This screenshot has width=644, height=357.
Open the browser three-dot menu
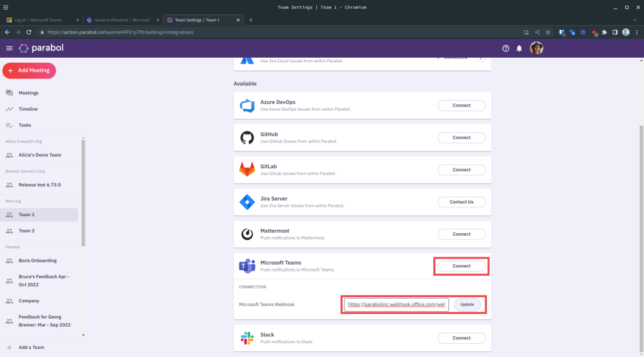click(x=636, y=32)
